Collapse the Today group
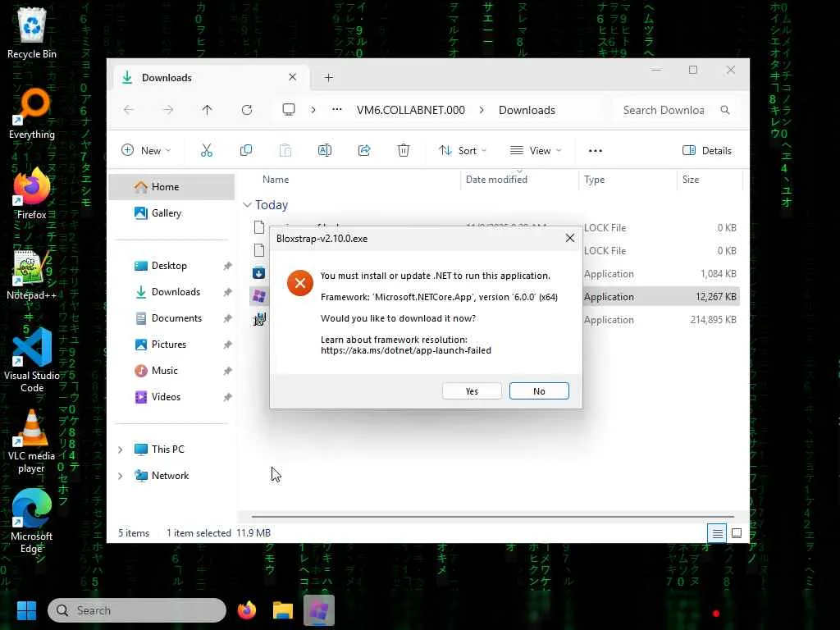This screenshot has height=630, width=840. 247,204
